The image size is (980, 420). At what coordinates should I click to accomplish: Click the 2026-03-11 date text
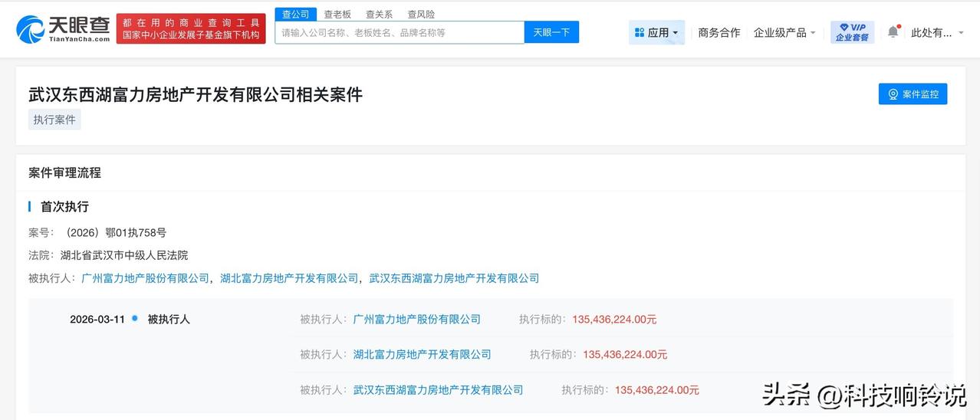pyautogui.click(x=97, y=319)
